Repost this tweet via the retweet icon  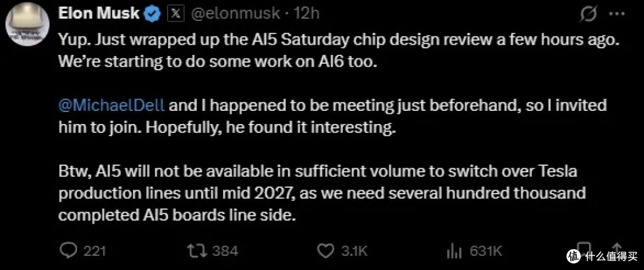tap(196, 251)
